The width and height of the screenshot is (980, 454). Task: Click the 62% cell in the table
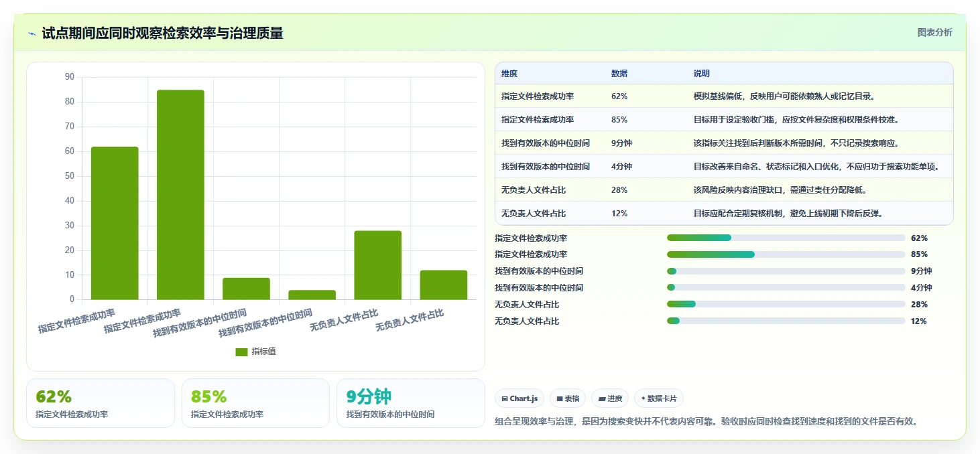coord(619,96)
